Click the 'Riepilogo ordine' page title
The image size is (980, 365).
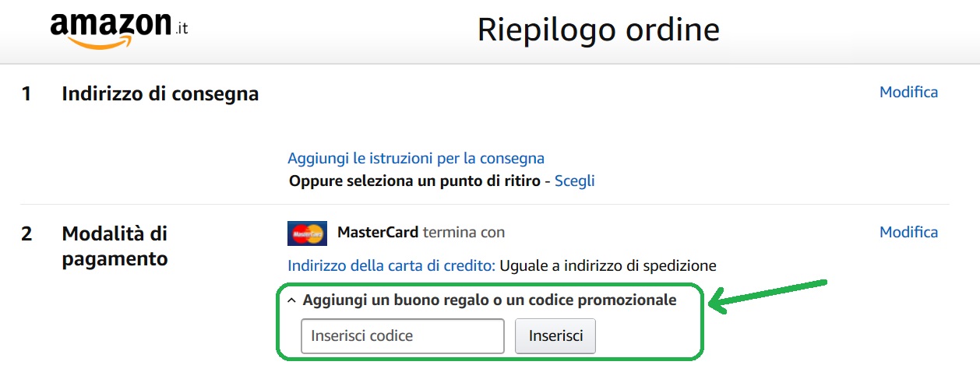coord(598,30)
